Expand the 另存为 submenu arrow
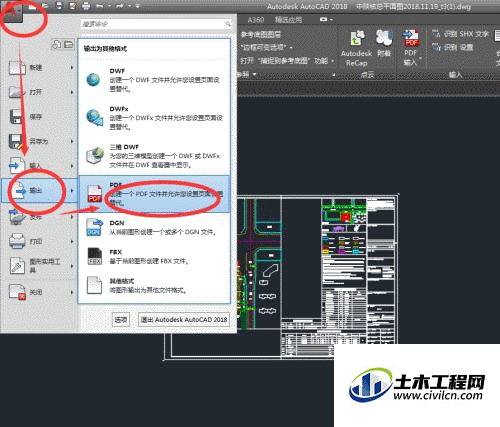Image resolution: width=500 pixels, height=427 pixels. (72, 141)
